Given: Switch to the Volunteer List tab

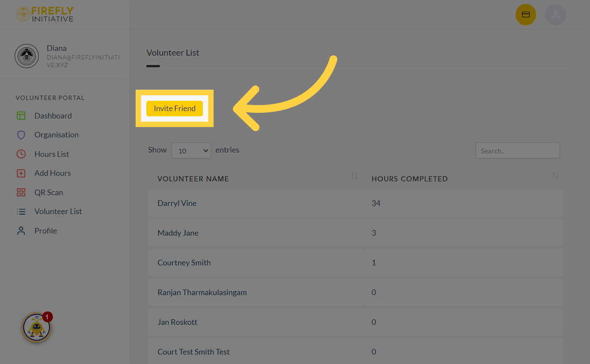Looking at the screenshot, I should click(173, 52).
